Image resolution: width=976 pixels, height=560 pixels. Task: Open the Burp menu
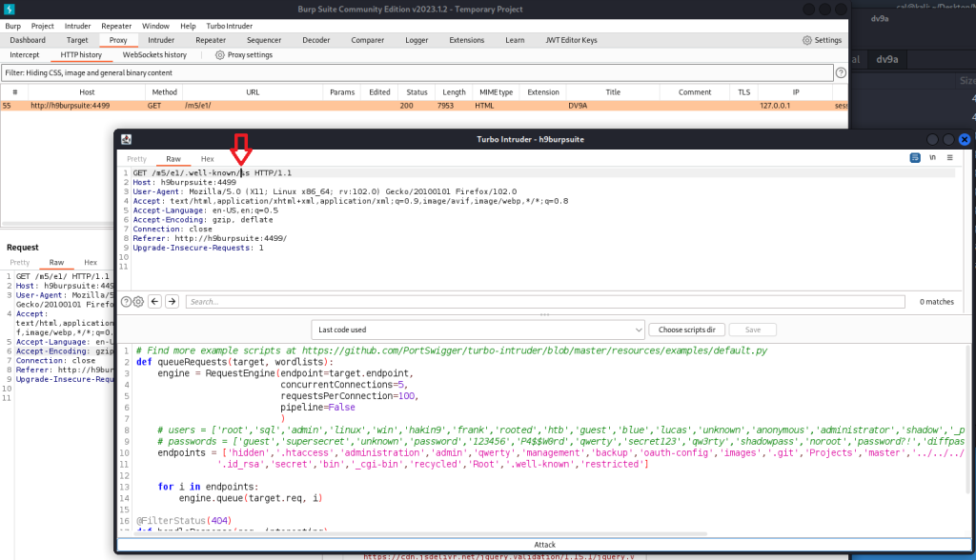pos(13,26)
